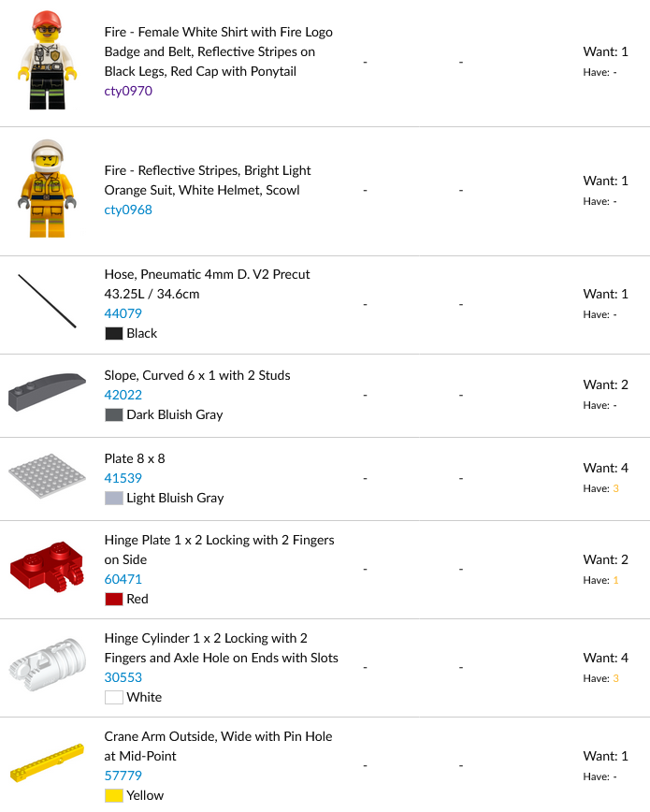The width and height of the screenshot is (650, 812).
Task: Click the Have count for Plate 8 x 8
Action: [x=615, y=488]
